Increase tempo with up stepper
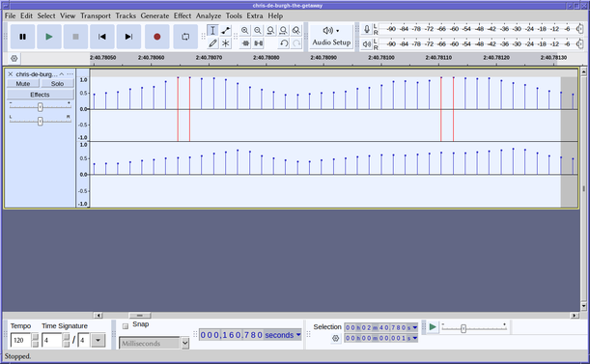 (35, 337)
